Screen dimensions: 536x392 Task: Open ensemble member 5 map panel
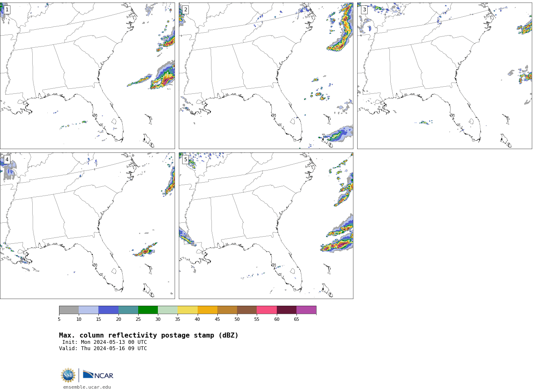(x=266, y=226)
